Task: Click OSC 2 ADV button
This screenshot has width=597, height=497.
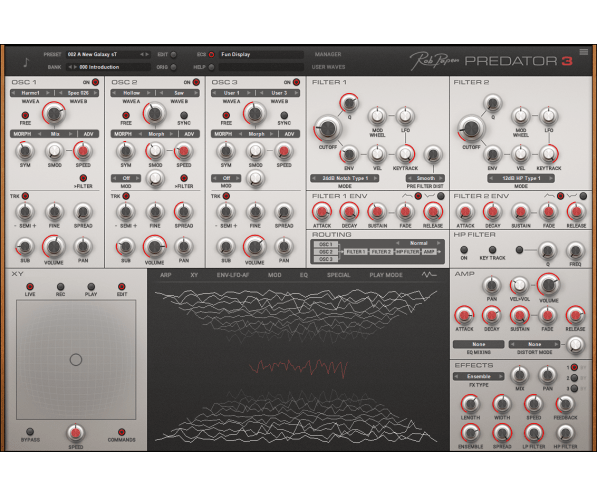Action: tap(189, 134)
